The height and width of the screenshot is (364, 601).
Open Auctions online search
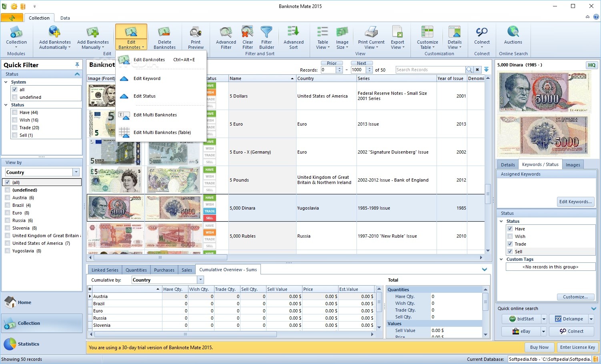[x=513, y=37]
